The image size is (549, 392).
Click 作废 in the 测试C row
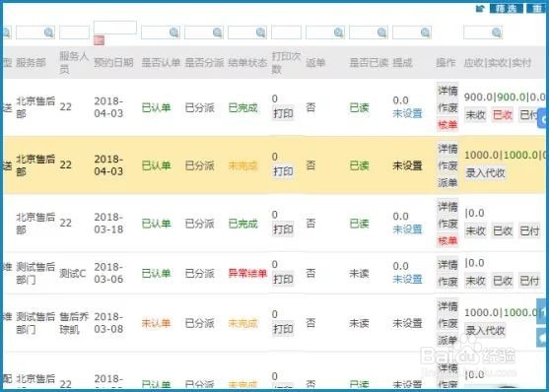tap(447, 282)
